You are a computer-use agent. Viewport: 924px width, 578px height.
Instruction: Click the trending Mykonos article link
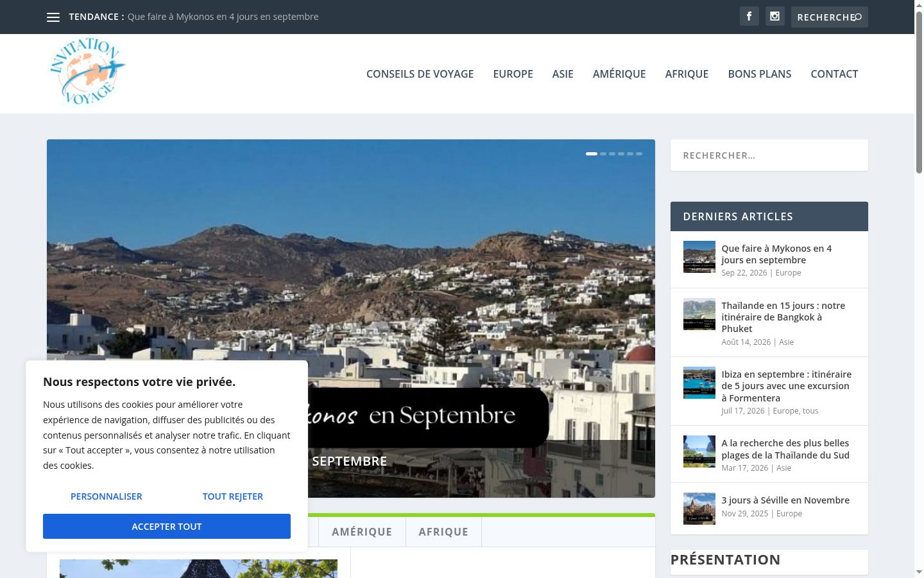coord(223,17)
